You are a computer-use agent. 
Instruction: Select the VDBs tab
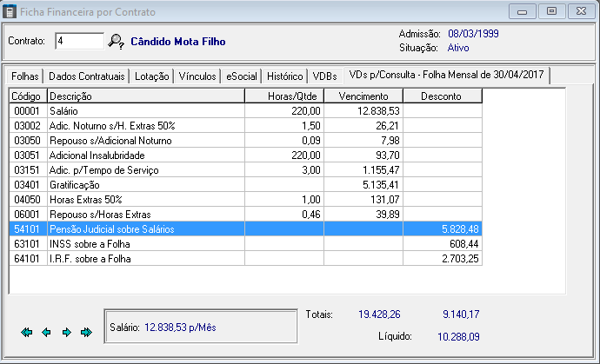(x=324, y=76)
